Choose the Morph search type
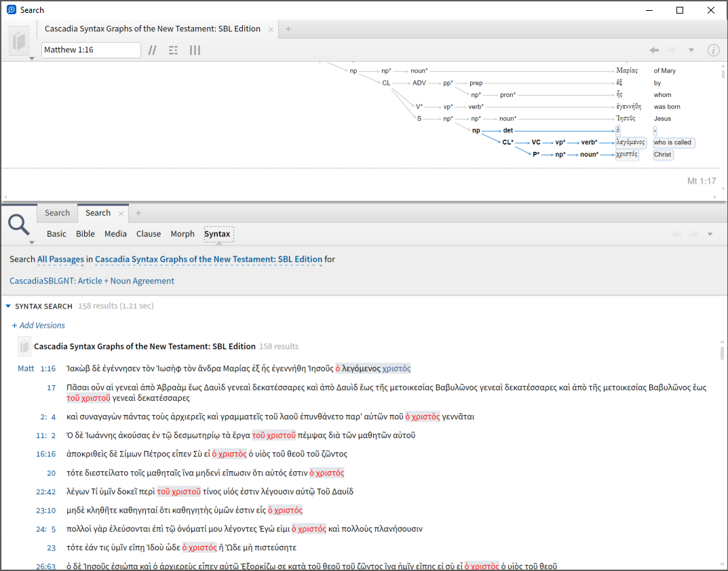 tap(183, 234)
